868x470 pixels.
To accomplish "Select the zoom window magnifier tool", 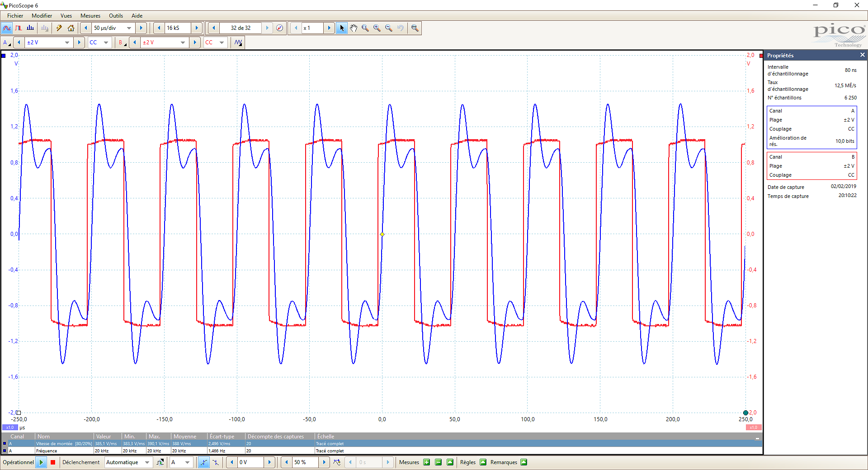I will coord(365,28).
